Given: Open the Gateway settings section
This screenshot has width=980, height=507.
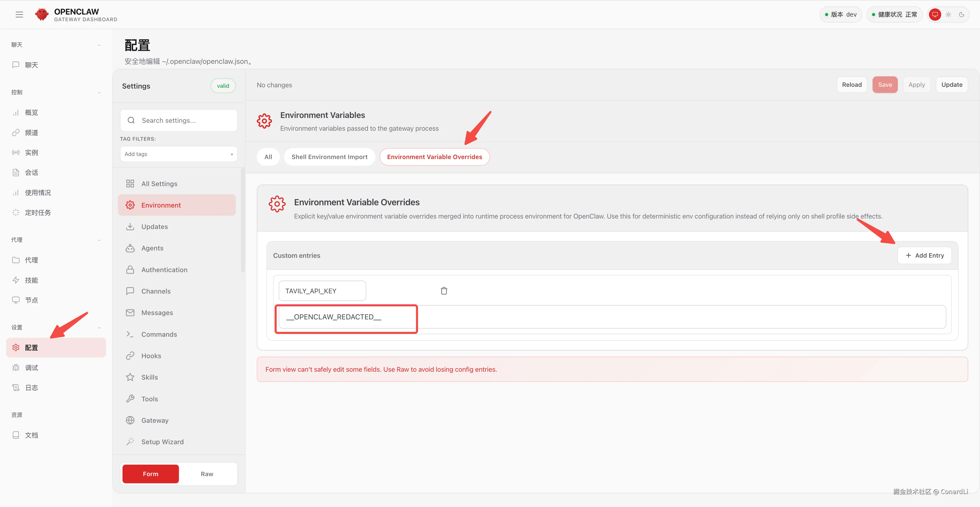Looking at the screenshot, I should (x=155, y=420).
